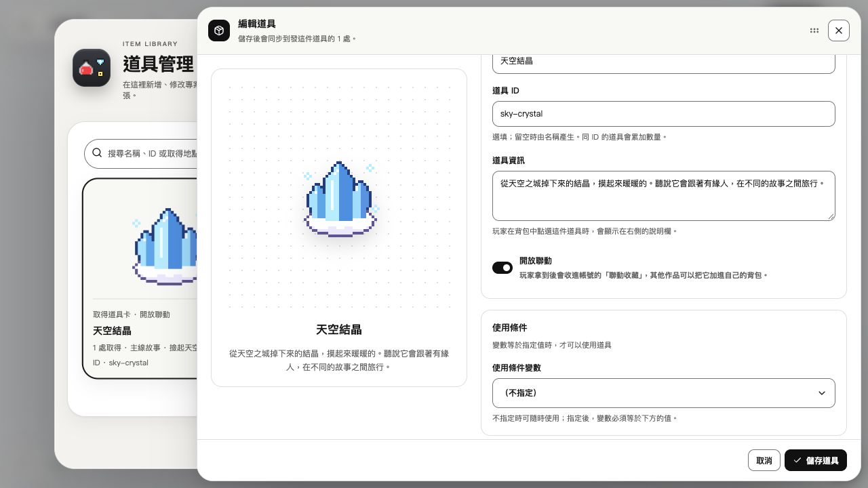Viewport: 868px width, 488px height.
Task: Click the 取消 button
Action: (764, 460)
